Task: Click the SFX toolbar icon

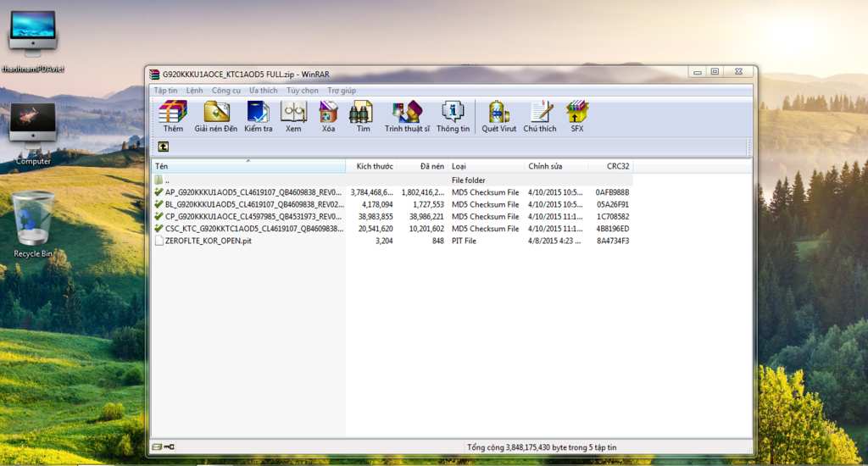Action: tap(576, 116)
